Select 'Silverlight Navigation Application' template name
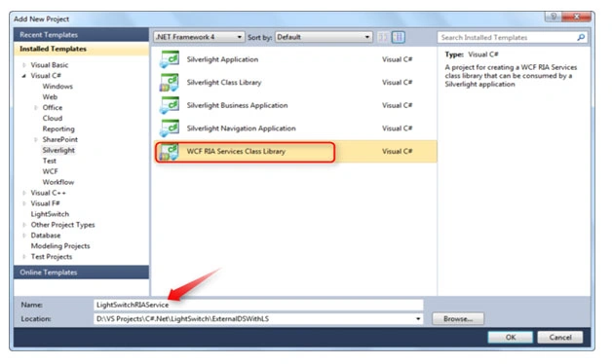 [242, 128]
